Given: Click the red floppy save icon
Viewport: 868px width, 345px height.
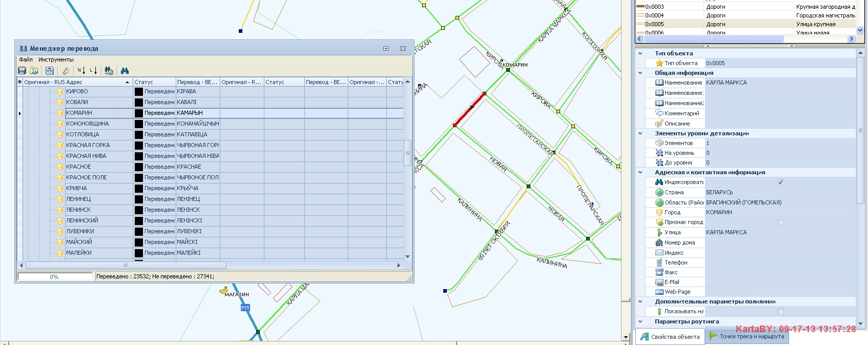Looking at the screenshot, I should click(50, 71).
